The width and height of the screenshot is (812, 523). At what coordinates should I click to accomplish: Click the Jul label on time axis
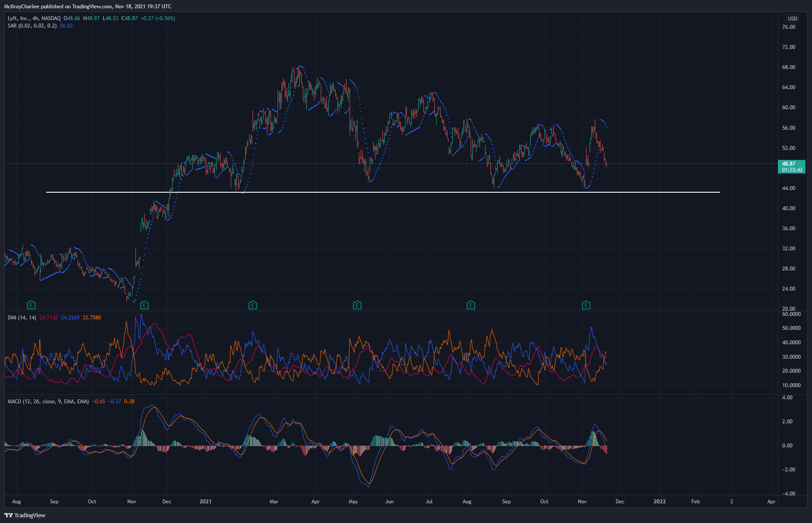[x=429, y=502]
